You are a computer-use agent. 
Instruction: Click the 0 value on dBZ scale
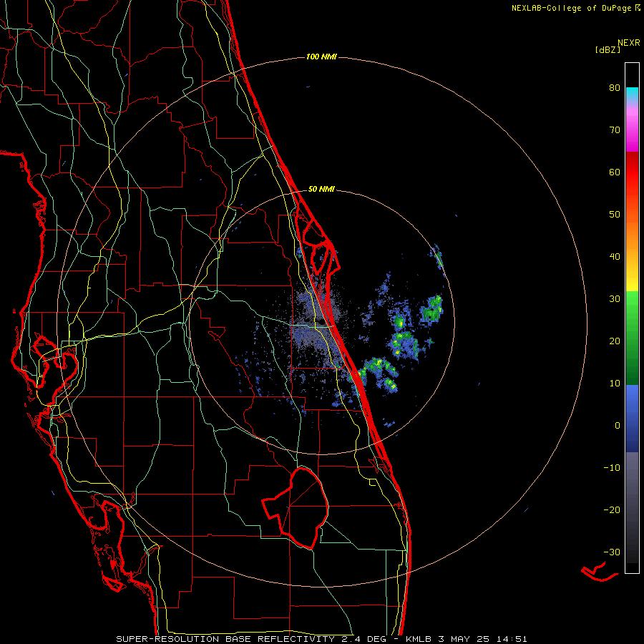point(618,426)
